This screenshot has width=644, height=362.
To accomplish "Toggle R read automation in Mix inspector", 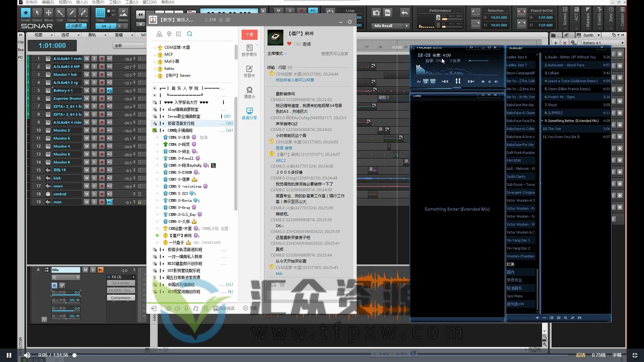I will coord(54,285).
